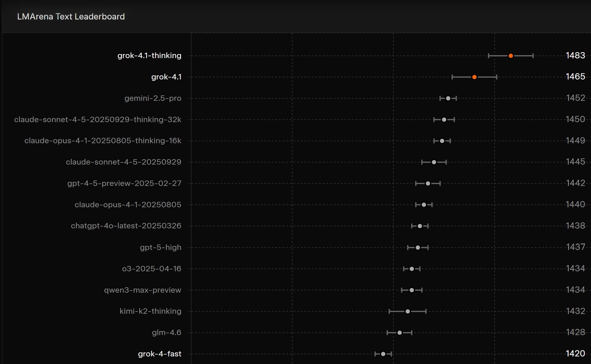Click the claude-opus-4-1-20250805-thinking-16k label

103,141
